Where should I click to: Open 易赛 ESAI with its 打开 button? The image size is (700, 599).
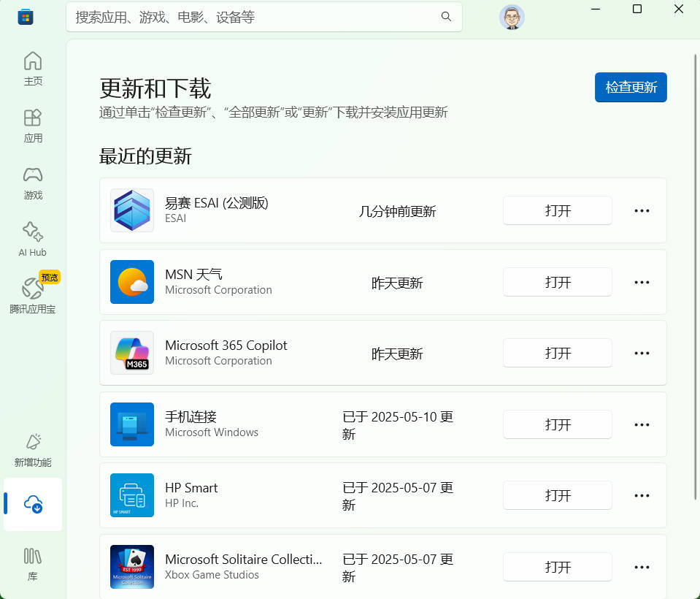tap(558, 210)
